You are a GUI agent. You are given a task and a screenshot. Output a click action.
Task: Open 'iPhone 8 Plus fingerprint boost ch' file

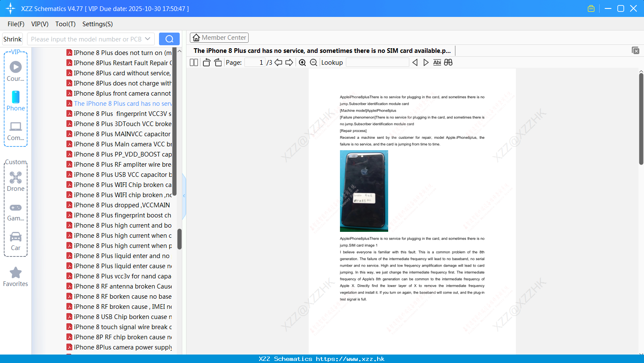coord(119,215)
